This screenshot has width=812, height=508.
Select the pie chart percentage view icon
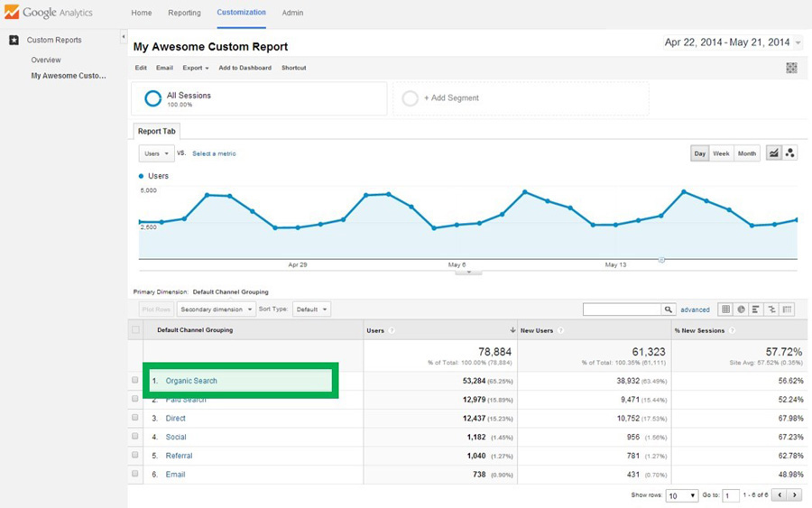[x=741, y=309]
